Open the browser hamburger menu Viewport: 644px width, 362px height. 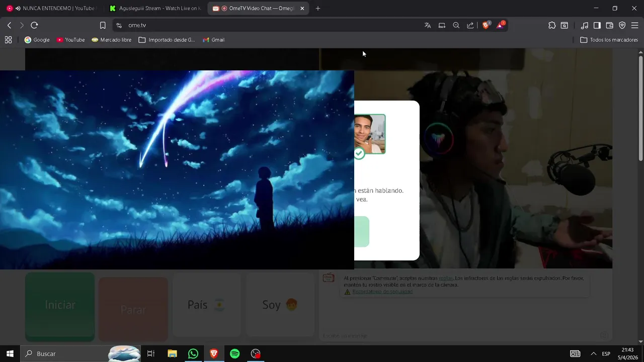[x=635, y=25]
